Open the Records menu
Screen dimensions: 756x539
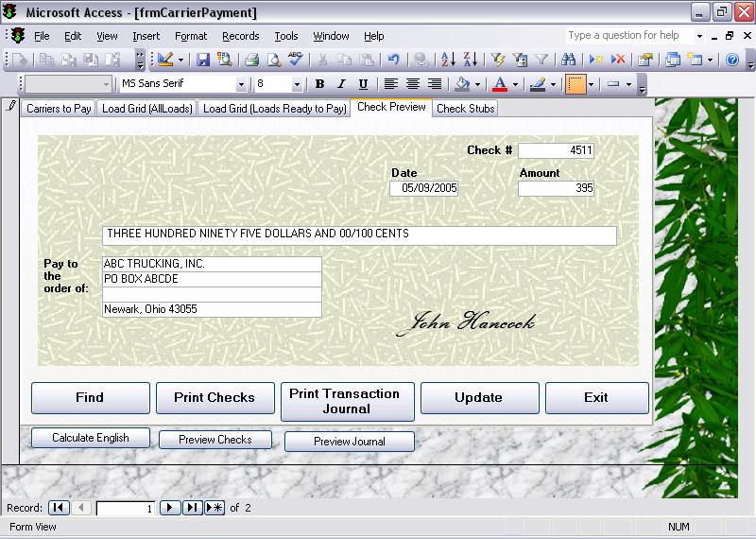[x=240, y=36]
